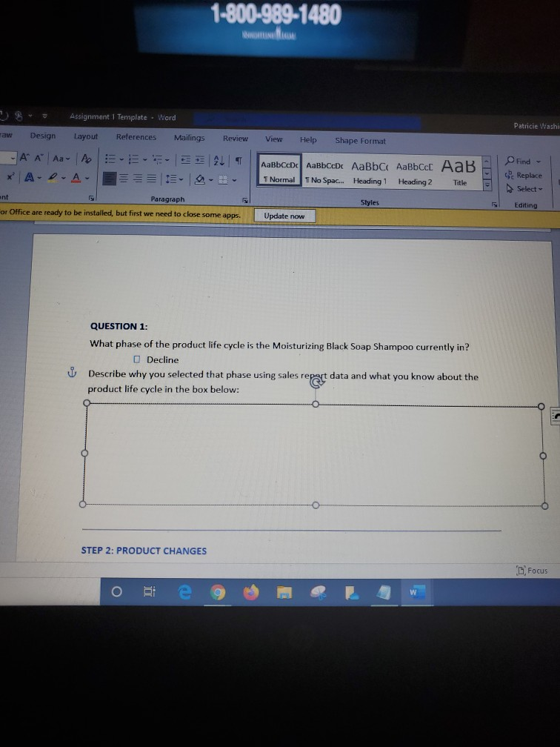Apply the No Spacing style

(324, 172)
